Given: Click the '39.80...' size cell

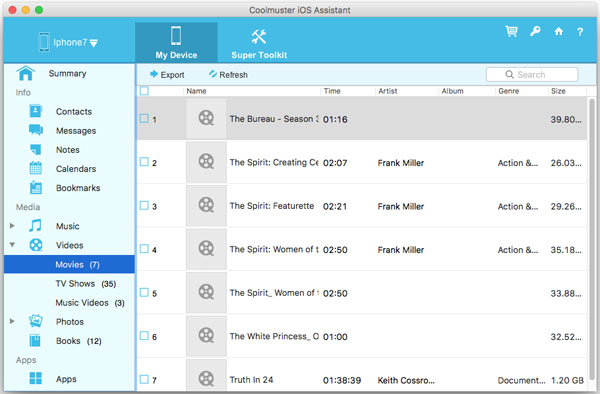Looking at the screenshot, I should point(566,119).
